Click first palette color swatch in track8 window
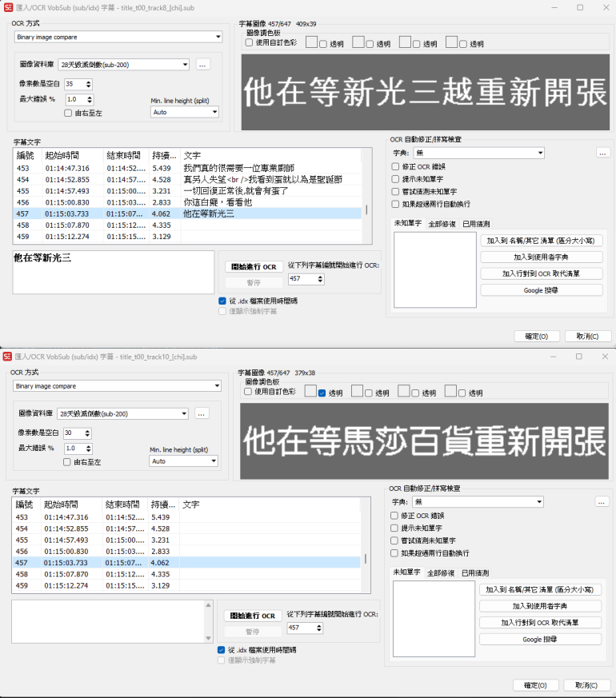Screen dimensions: 616x698 [x=312, y=42]
